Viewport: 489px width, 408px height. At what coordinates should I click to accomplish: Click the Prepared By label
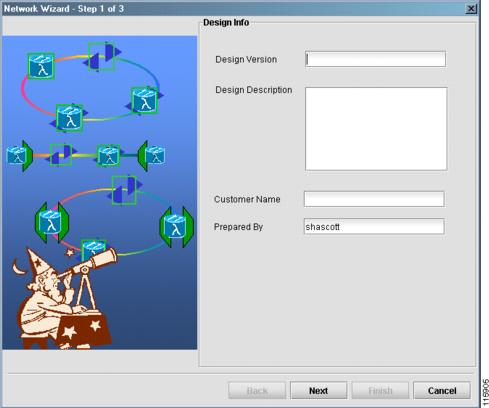pyautogui.click(x=238, y=227)
